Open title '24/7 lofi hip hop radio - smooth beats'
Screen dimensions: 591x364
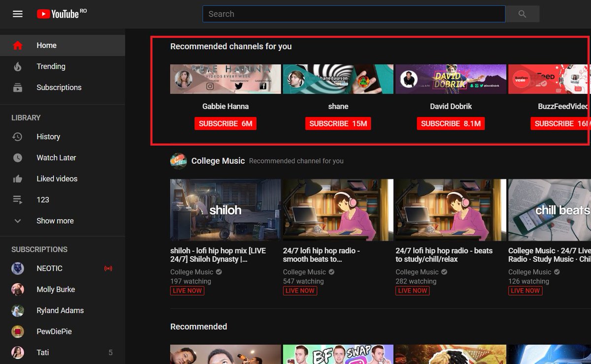point(322,255)
